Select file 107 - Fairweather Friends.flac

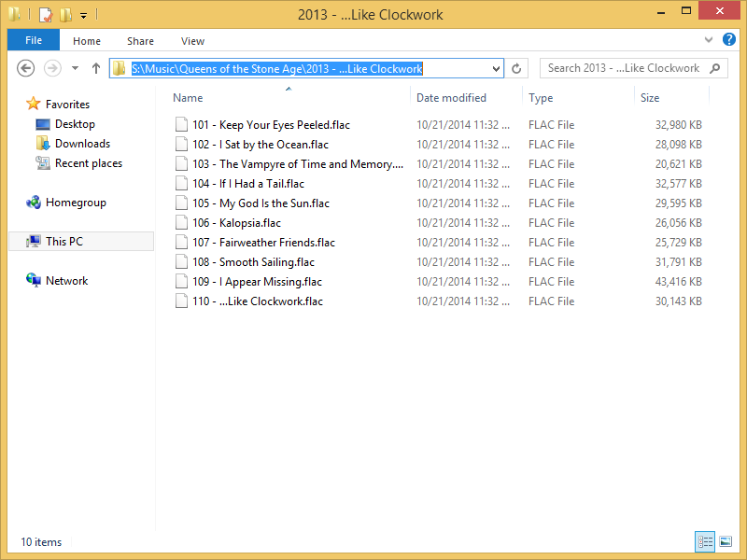click(264, 243)
